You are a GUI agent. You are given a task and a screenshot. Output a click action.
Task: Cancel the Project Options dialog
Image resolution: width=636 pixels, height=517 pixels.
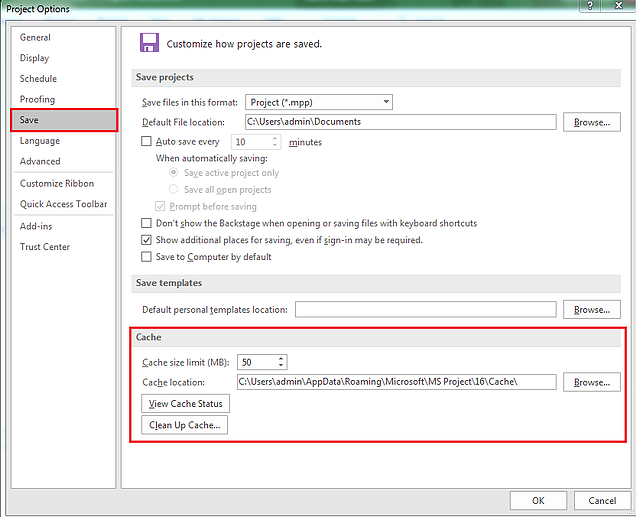pos(602,500)
